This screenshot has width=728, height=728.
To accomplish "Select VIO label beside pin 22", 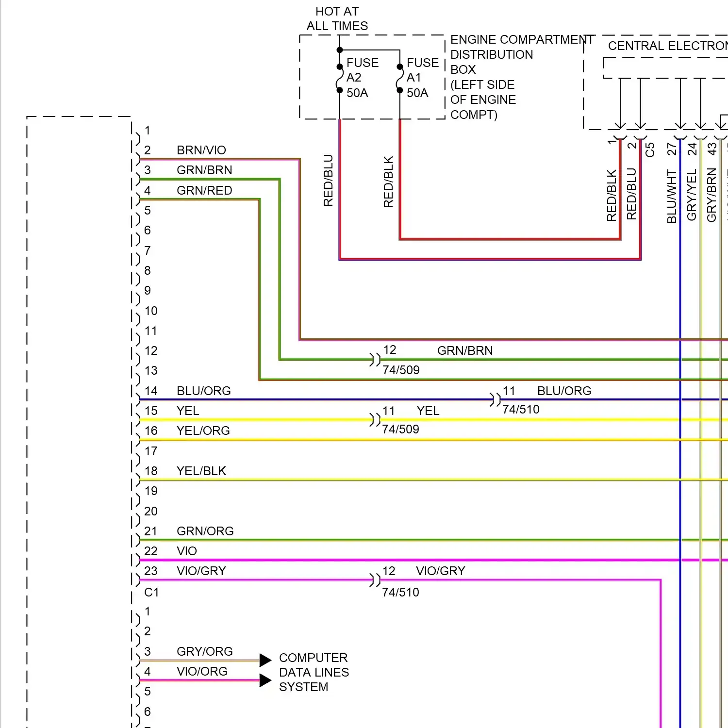I will point(187,551).
